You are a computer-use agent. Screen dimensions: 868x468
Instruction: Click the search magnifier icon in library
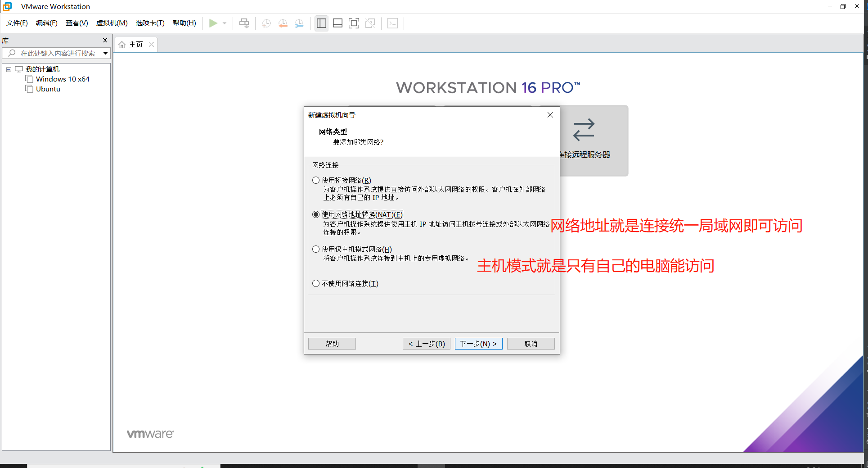[12, 53]
